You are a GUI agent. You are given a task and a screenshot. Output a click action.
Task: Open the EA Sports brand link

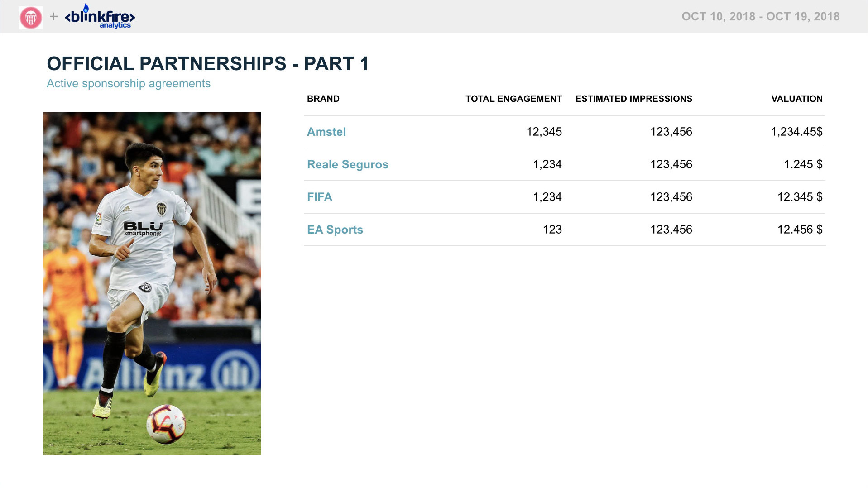(335, 230)
